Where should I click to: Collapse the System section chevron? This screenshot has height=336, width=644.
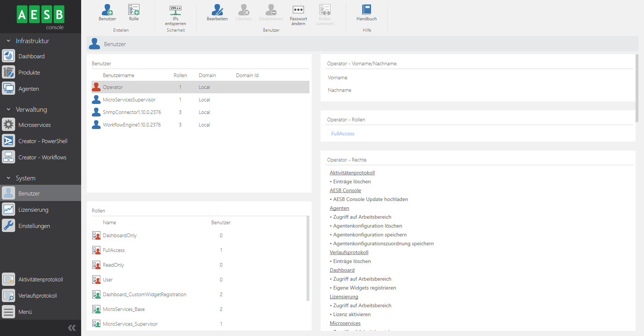pyautogui.click(x=8, y=178)
